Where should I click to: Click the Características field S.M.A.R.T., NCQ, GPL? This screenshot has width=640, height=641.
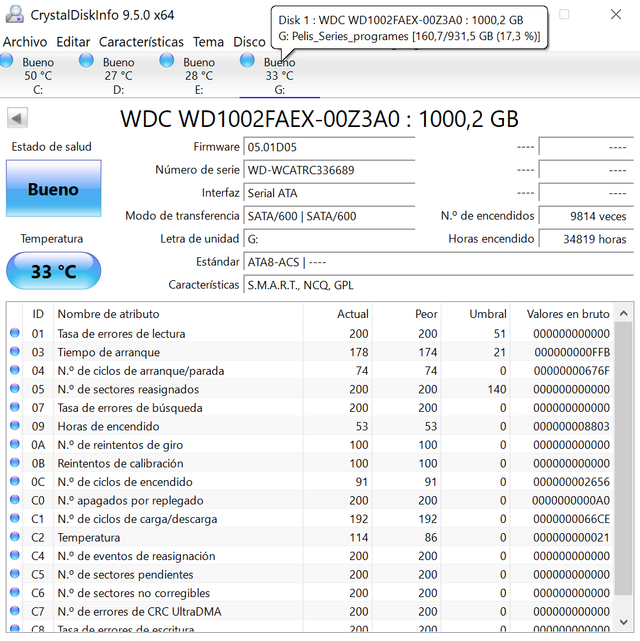[439, 285]
